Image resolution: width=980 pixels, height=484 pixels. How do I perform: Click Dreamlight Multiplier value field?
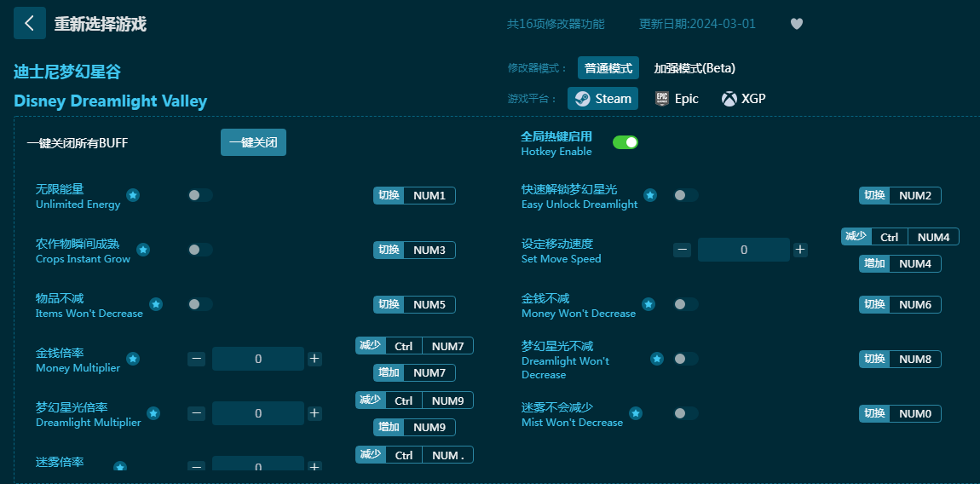pyautogui.click(x=258, y=413)
